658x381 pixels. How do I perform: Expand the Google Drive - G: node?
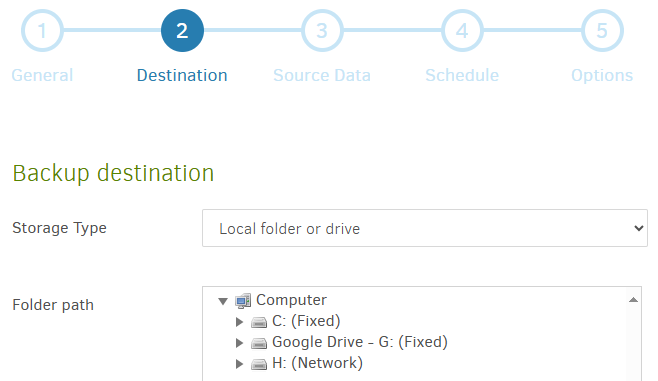(x=239, y=343)
